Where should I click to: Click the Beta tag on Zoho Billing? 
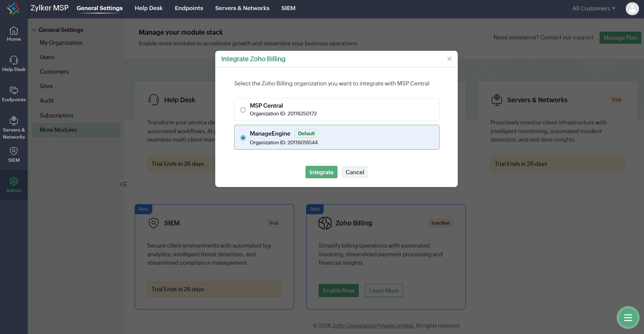click(x=315, y=209)
